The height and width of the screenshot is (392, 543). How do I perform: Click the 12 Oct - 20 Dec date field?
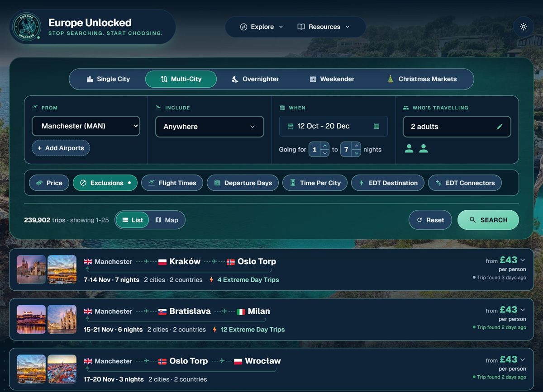click(x=333, y=126)
